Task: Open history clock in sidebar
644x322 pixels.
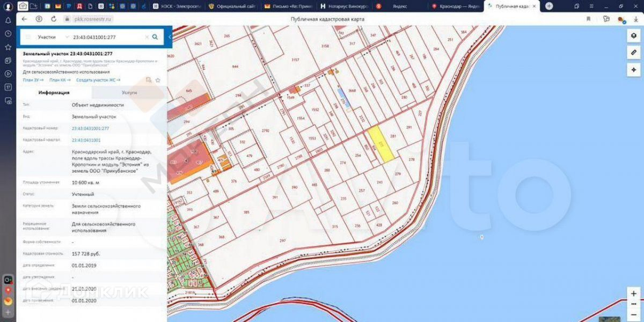Action: [8, 34]
